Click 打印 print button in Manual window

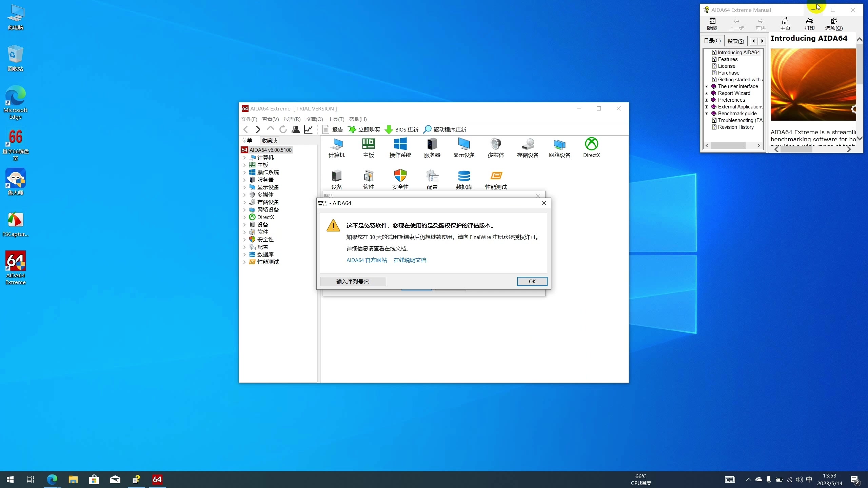809,24
